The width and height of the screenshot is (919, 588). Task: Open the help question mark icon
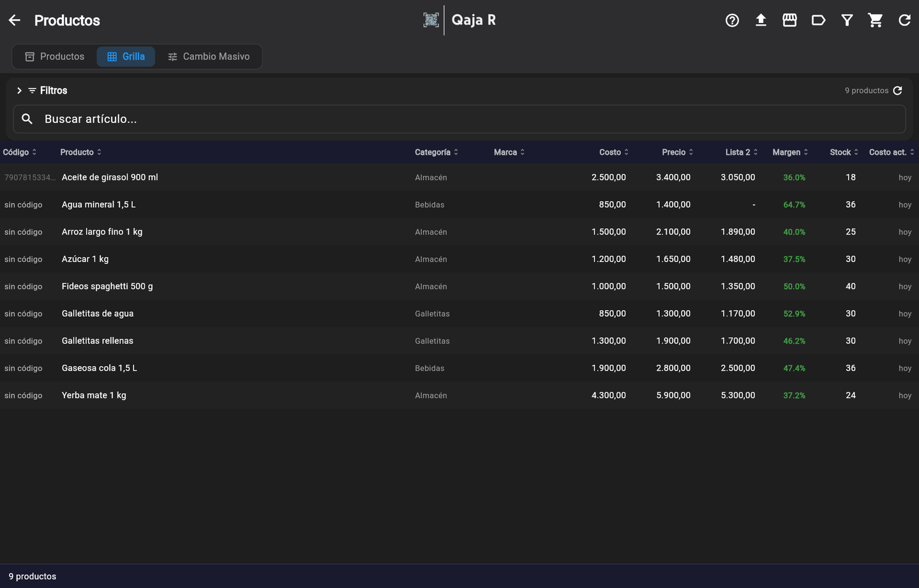click(732, 20)
